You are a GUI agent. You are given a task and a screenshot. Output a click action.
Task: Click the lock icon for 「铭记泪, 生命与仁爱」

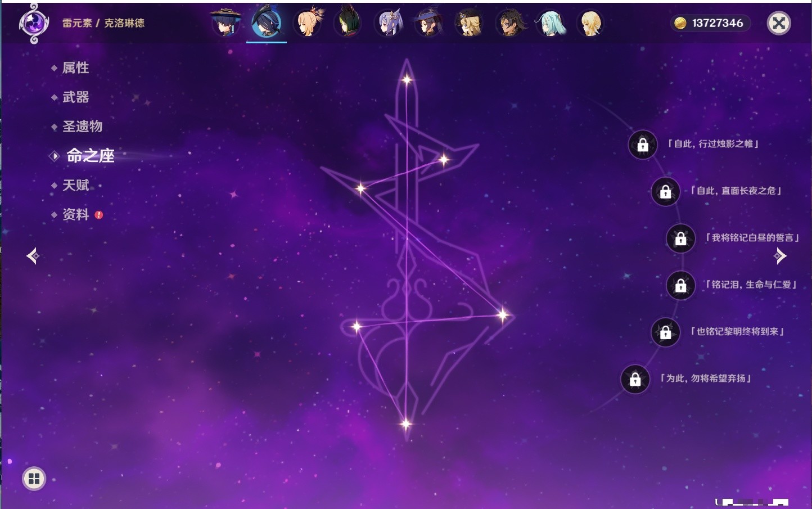point(680,286)
